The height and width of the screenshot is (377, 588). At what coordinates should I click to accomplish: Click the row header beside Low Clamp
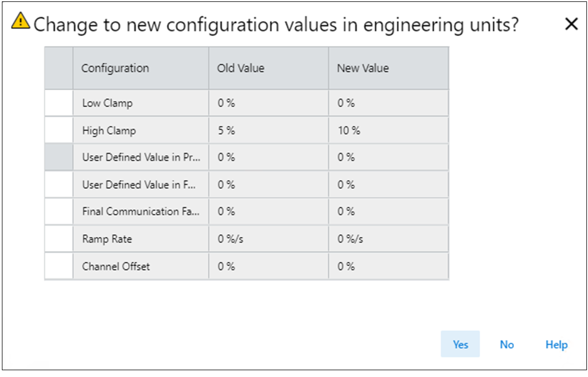tap(59, 103)
